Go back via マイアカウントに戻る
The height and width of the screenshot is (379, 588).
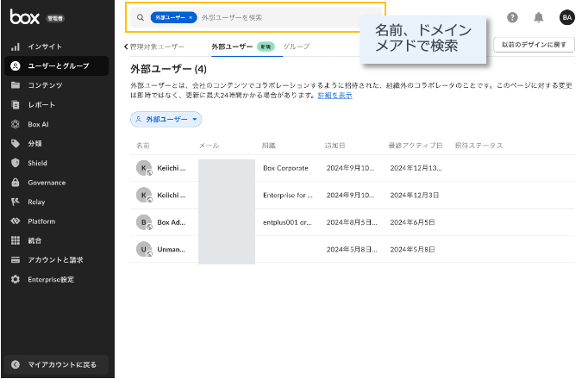56,364
